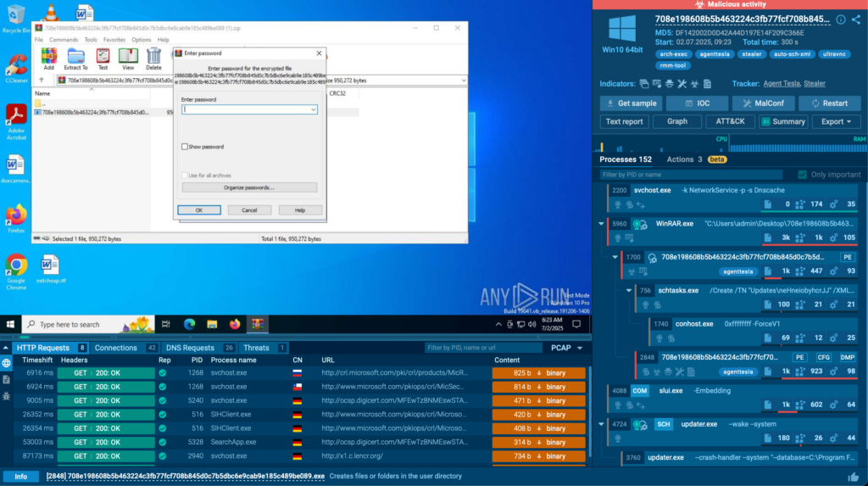Open the Enter password combo box dropdown
The height and width of the screenshot is (486, 868).
(313, 109)
